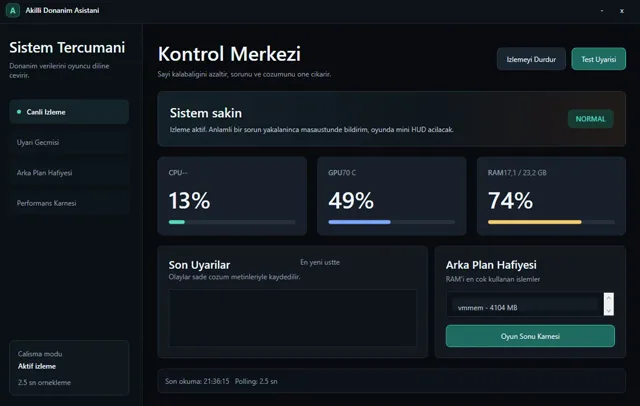Open the Oyun Sonu Karnesi report
The image size is (640, 406).
[530, 336]
